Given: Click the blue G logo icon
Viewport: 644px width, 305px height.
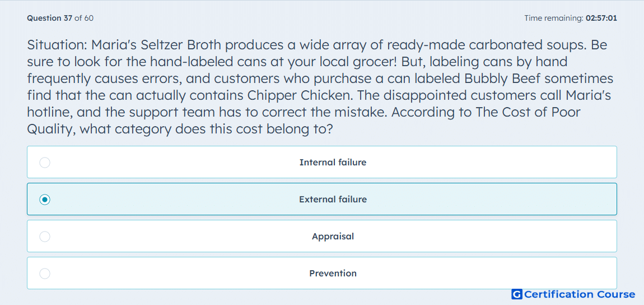Looking at the screenshot, I should tap(517, 294).
